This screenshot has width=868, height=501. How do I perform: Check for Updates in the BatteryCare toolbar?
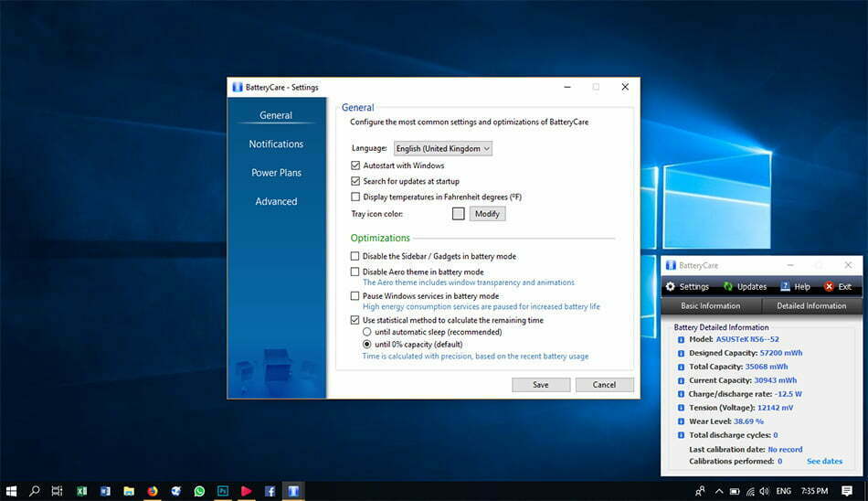(x=745, y=286)
